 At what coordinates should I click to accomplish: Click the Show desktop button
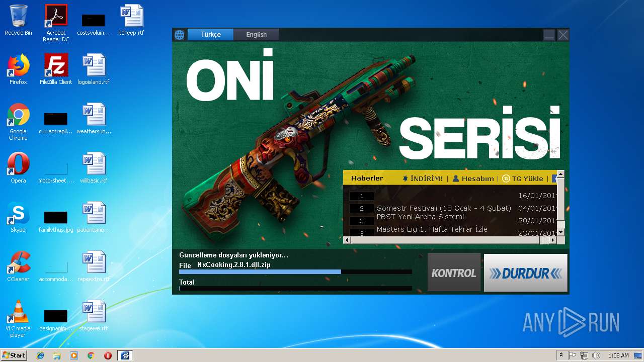point(638,355)
